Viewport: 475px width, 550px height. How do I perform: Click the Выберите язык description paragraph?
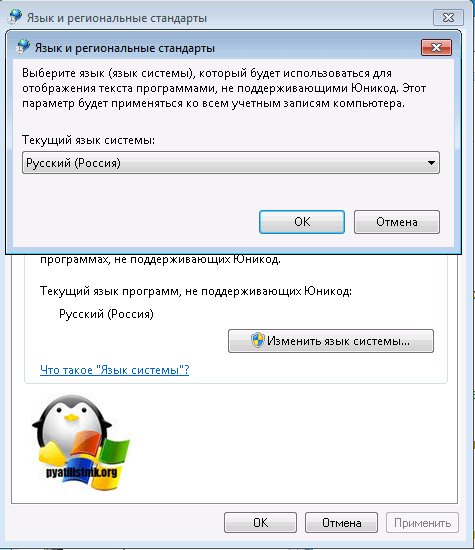pyautogui.click(x=224, y=88)
